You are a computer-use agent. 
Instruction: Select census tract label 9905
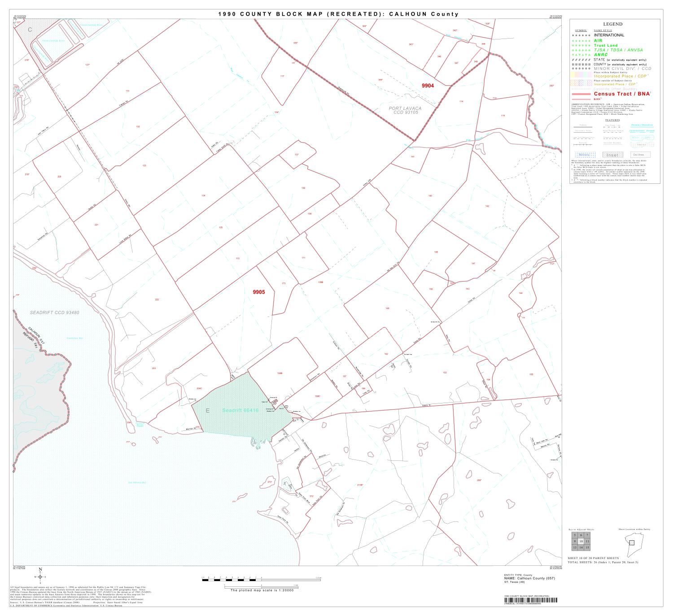click(259, 292)
